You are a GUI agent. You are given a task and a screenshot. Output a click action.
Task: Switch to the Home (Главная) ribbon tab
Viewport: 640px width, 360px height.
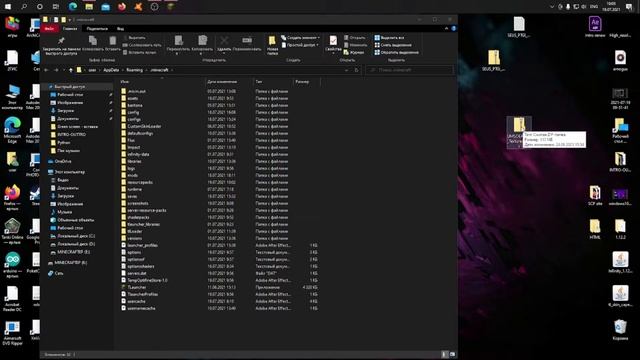click(70, 29)
